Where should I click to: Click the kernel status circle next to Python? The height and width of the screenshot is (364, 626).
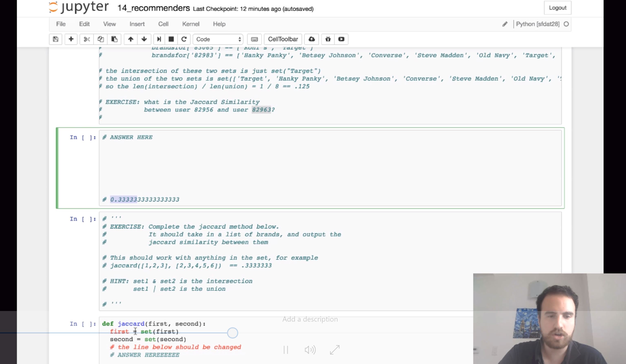(x=566, y=24)
